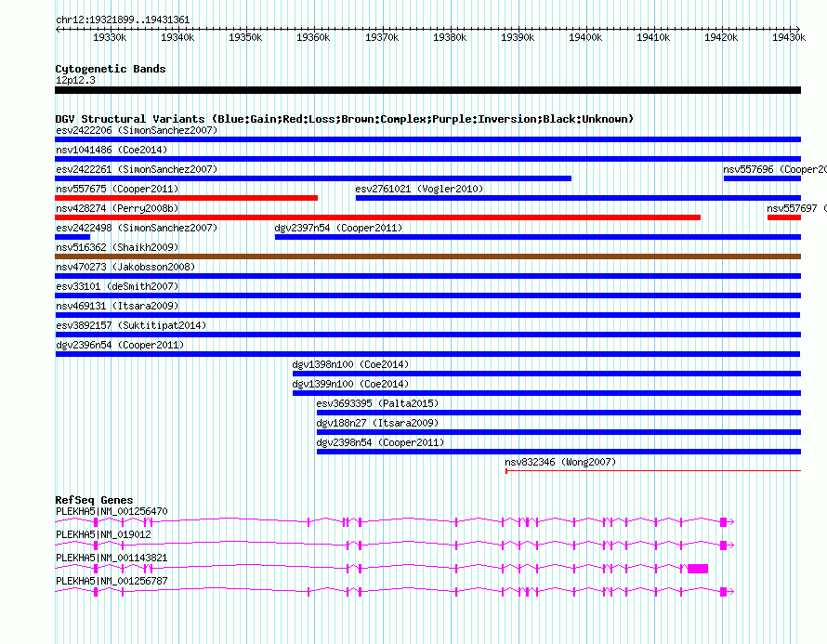This screenshot has width=827, height=644.
Task: Click PLEKHA5|NM_001256787 transcript label
Action: click(x=112, y=581)
